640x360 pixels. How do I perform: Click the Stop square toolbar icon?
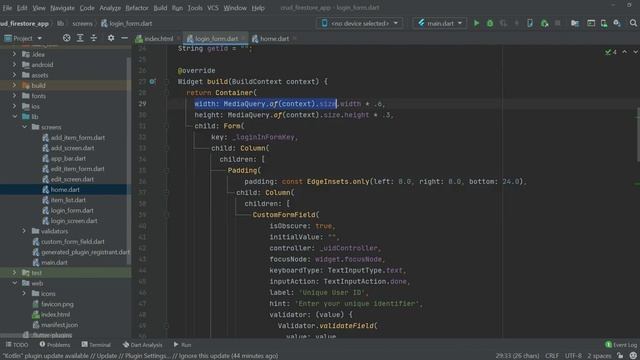[x=558, y=23]
